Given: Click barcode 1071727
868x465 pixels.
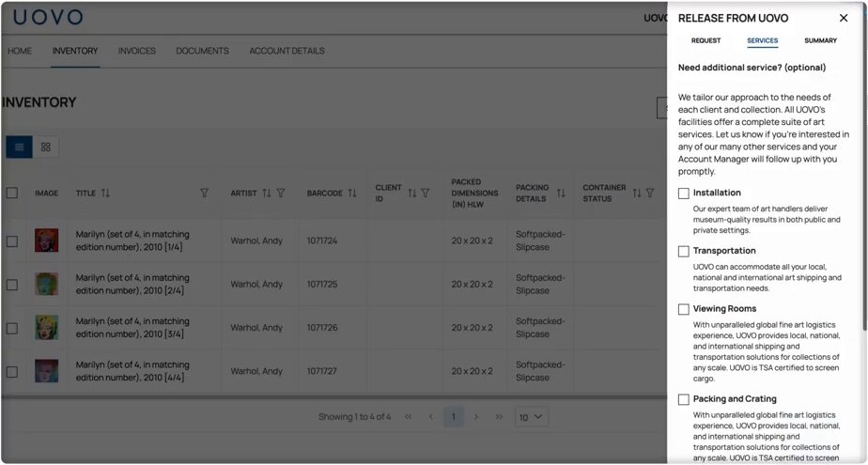Looking at the screenshot, I should [x=322, y=371].
